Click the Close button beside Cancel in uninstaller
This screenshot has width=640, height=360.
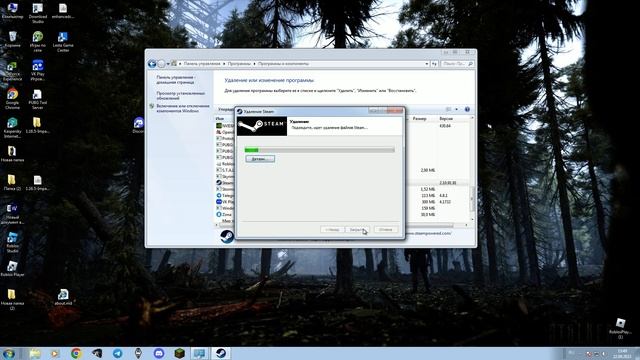pos(358,230)
